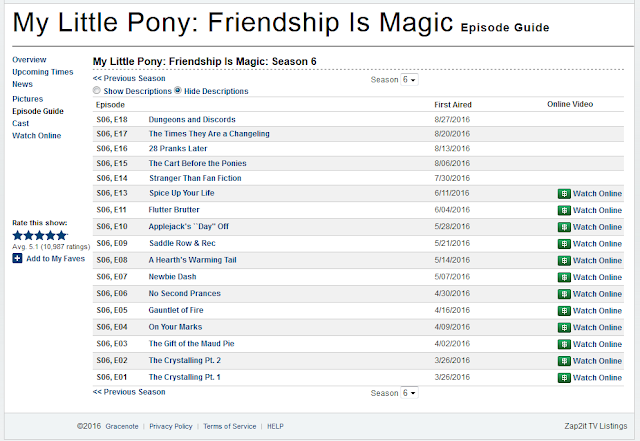Click green video icon for Flutter Brutter
This screenshot has width=640, height=441.
pos(564,210)
